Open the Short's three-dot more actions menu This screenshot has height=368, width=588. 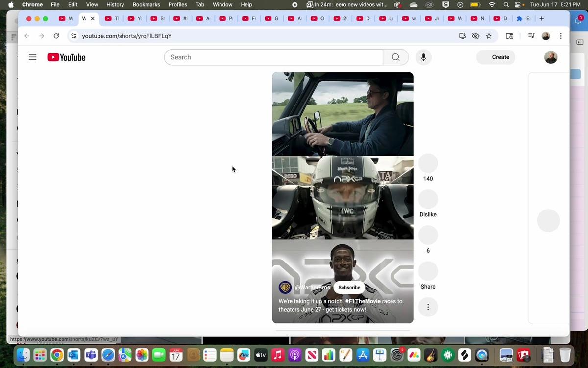[x=428, y=307]
